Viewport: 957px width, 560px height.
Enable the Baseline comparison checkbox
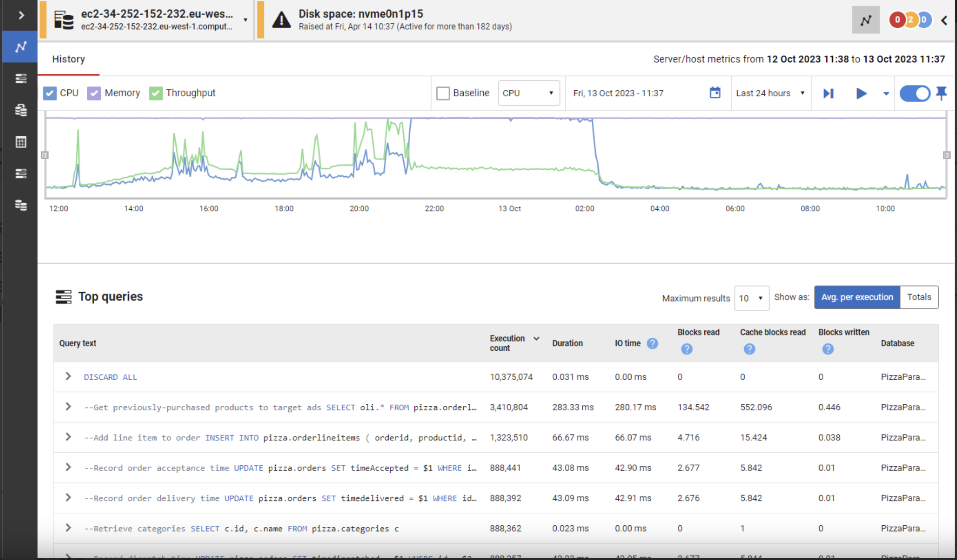click(443, 93)
